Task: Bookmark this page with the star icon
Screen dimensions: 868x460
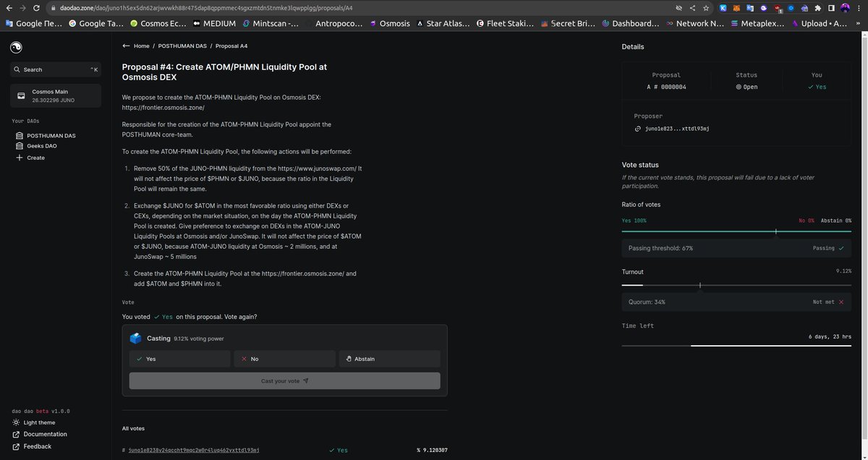Action: coord(706,8)
